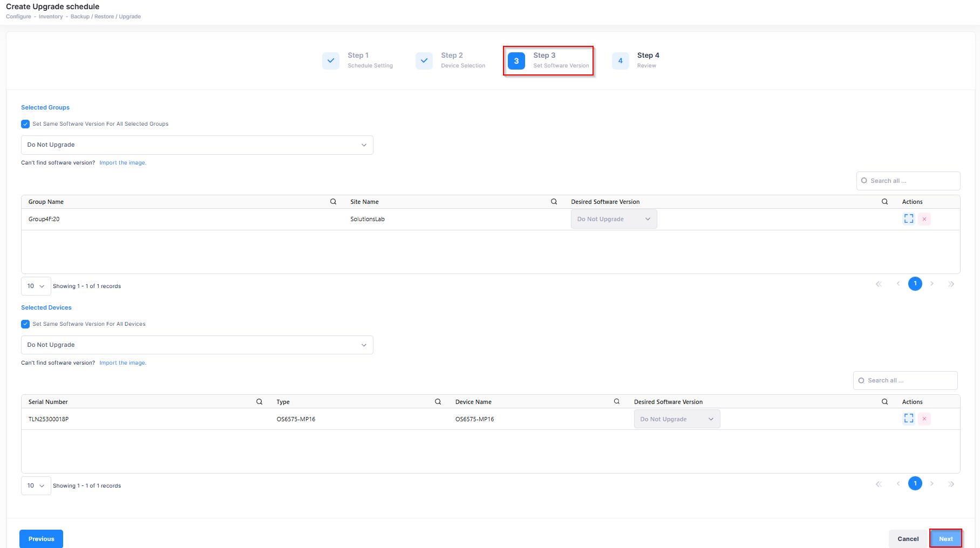The height and width of the screenshot is (548, 980).
Task: Click search icon in Group Name column header
Action: 333,202
